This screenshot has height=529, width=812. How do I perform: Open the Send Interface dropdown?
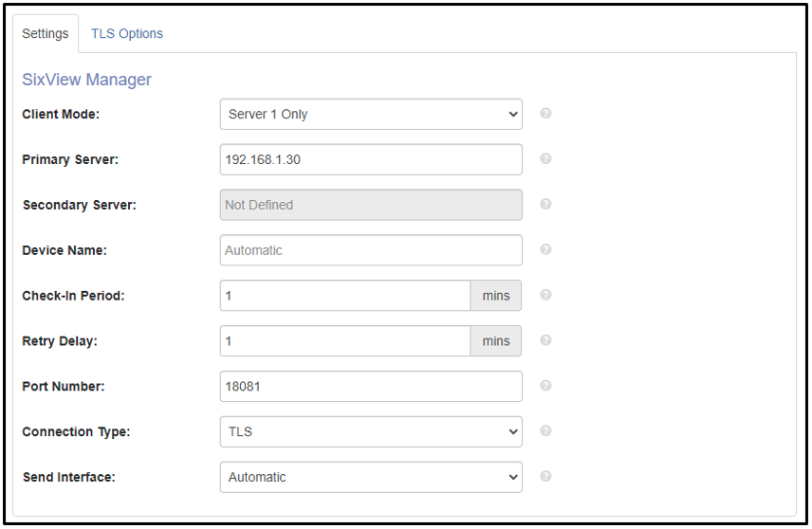(x=371, y=477)
